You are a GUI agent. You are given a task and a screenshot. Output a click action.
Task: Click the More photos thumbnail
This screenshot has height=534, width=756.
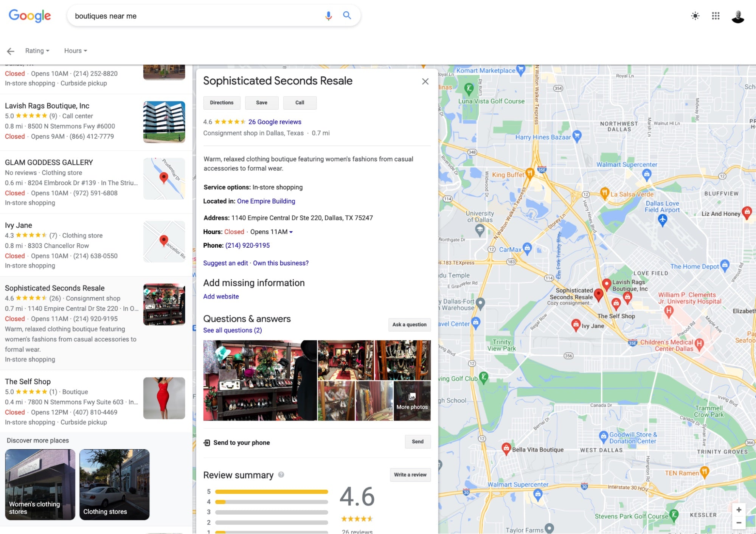[411, 401]
